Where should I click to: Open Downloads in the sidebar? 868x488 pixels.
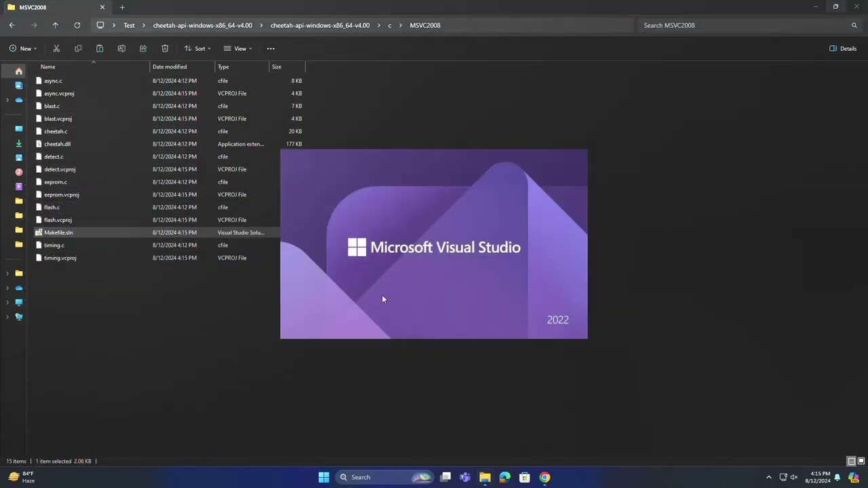tap(19, 143)
